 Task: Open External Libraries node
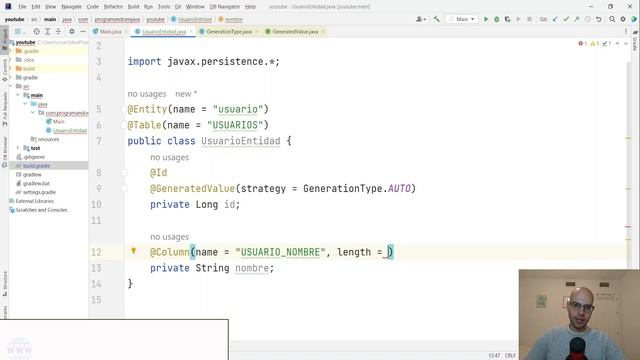(x=34, y=201)
